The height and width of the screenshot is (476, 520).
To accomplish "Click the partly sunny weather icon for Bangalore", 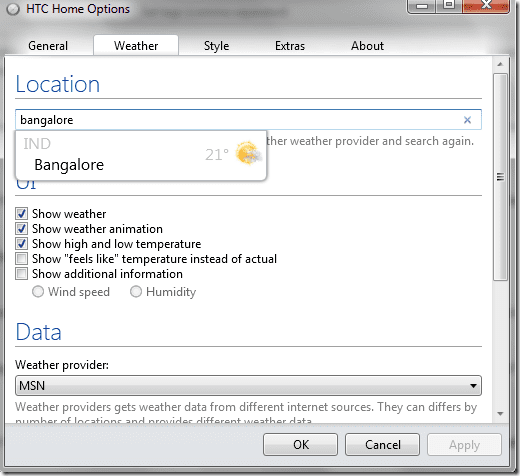I will [248, 153].
